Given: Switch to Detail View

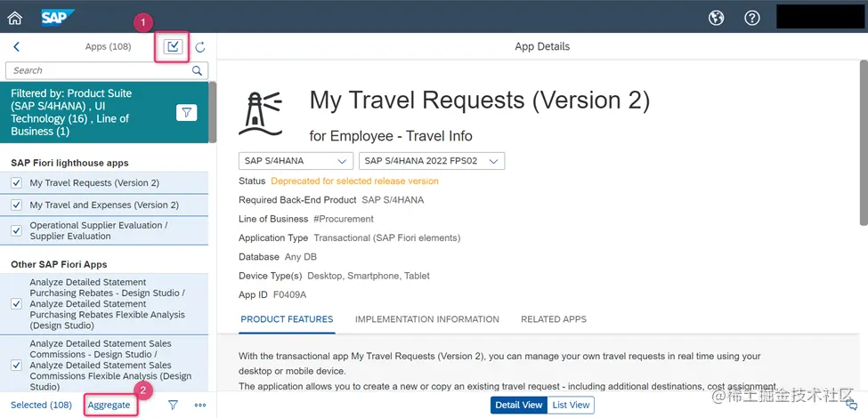Looking at the screenshot, I should coord(519,406).
